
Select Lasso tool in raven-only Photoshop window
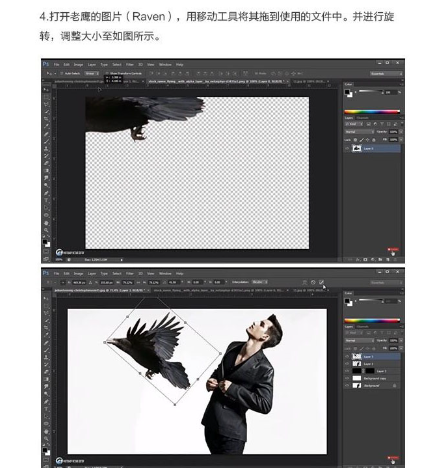pos(46,104)
